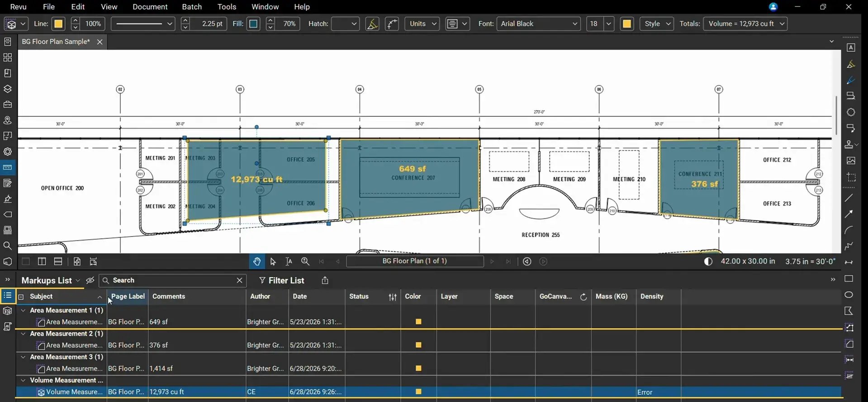Open the Markups List dropdown arrow
Image resolution: width=868 pixels, height=402 pixels.
pyautogui.click(x=78, y=281)
